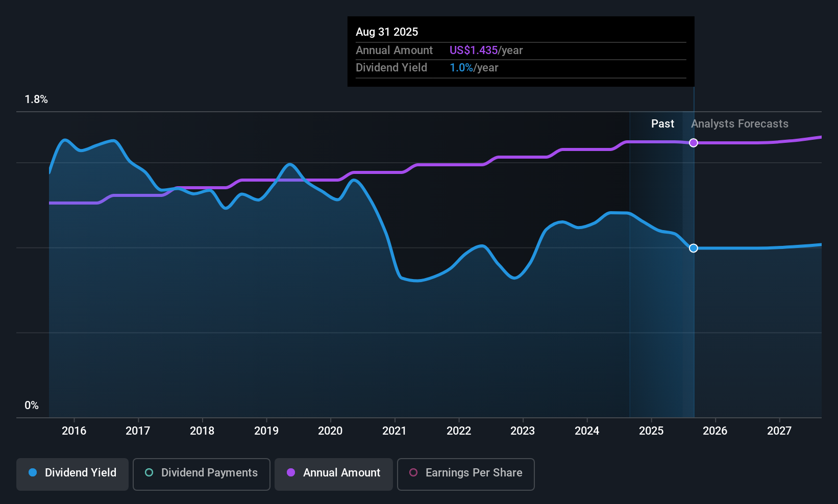This screenshot has height=504, width=838.
Task: Click the 2021 x-axis label
Action: [x=395, y=431]
